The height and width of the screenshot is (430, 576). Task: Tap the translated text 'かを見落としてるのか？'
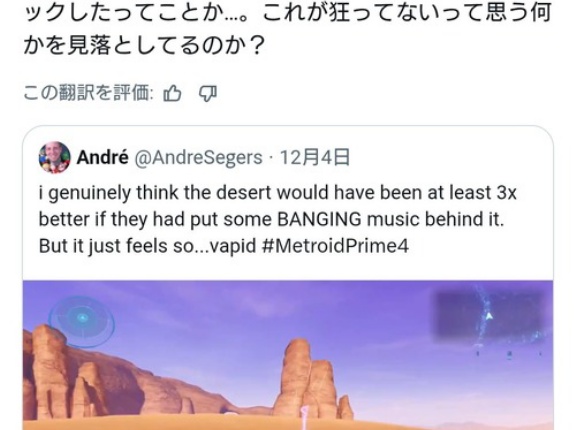144,46
